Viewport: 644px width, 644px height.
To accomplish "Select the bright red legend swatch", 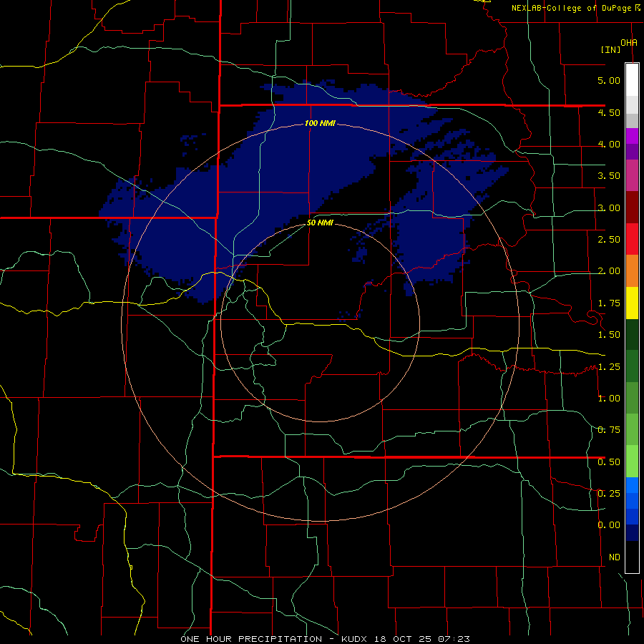I will click(632, 239).
